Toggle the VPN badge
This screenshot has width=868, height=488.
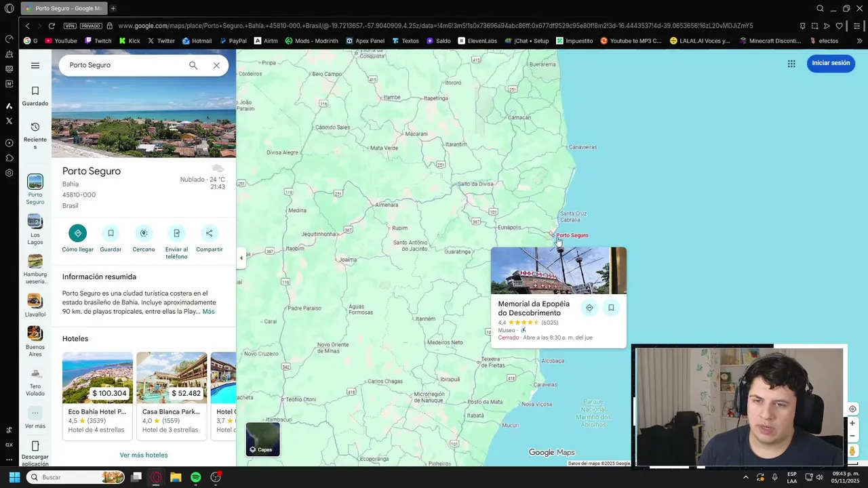(x=70, y=26)
